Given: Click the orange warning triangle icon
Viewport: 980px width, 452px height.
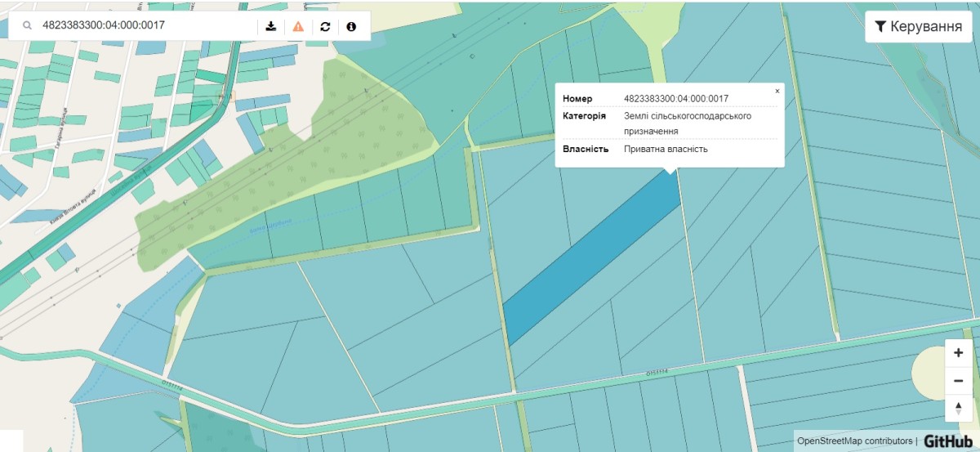Looking at the screenshot, I should [298, 26].
